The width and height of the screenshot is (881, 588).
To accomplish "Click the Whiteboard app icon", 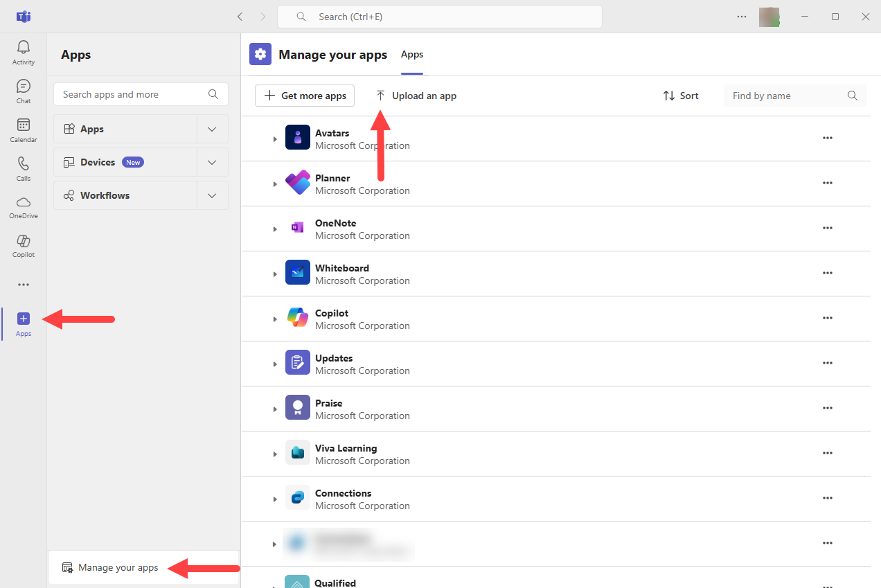I will click(x=298, y=272).
